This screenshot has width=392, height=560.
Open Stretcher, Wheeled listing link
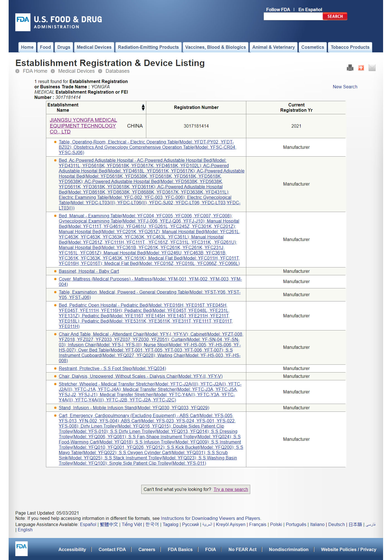(150, 392)
